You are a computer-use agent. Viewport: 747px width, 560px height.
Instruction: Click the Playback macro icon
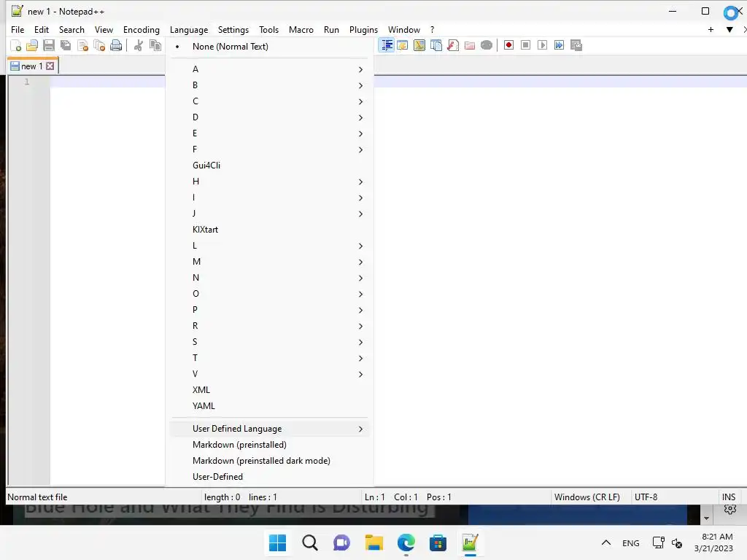point(542,45)
